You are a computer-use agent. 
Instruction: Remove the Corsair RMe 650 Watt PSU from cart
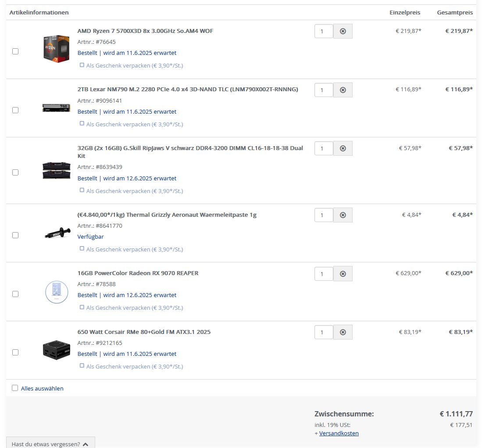tap(343, 332)
